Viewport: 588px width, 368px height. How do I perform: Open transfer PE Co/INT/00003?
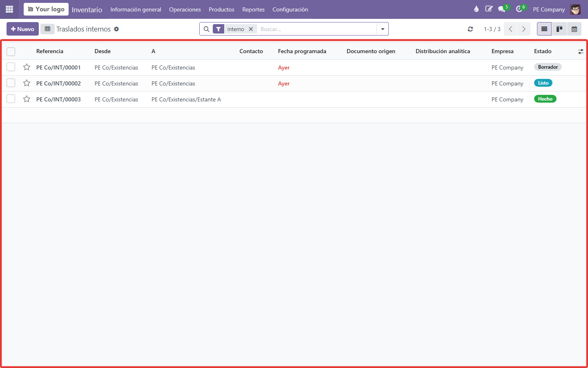58,99
